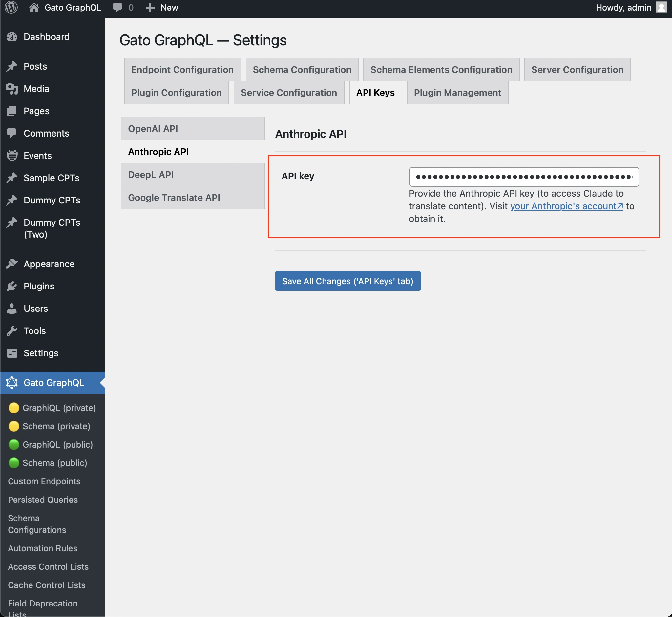
Task: Click green dot beside Schema (public)
Action: click(x=14, y=463)
